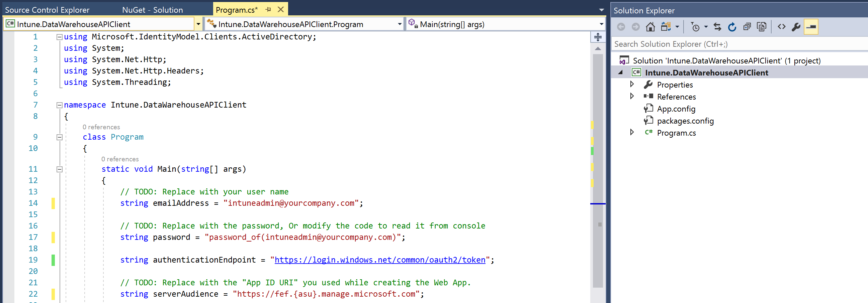868x303 pixels.
Task: Open the Pending Changes Filter dropdown arrow
Action: [706, 27]
